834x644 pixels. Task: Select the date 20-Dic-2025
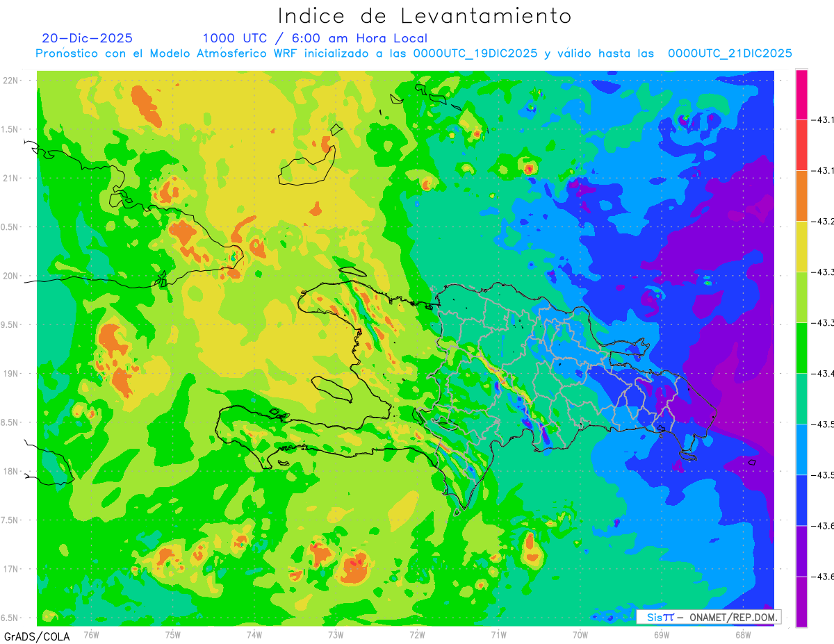87,38
